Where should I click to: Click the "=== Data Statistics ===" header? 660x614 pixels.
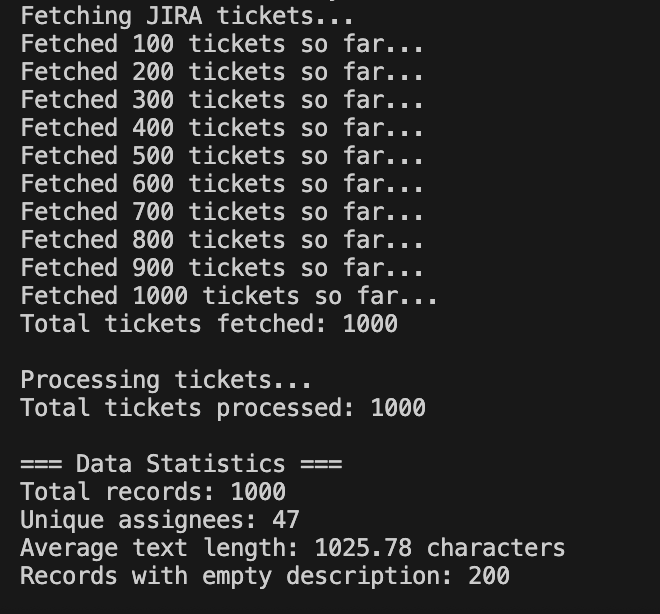(181, 464)
